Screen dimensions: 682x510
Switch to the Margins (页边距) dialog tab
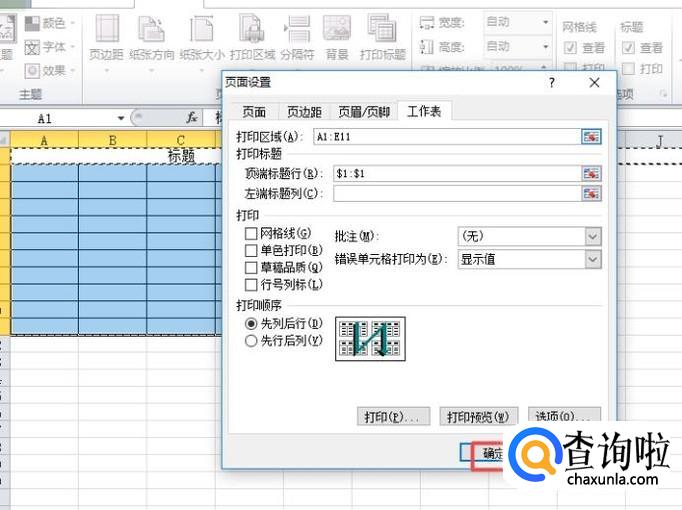[304, 112]
